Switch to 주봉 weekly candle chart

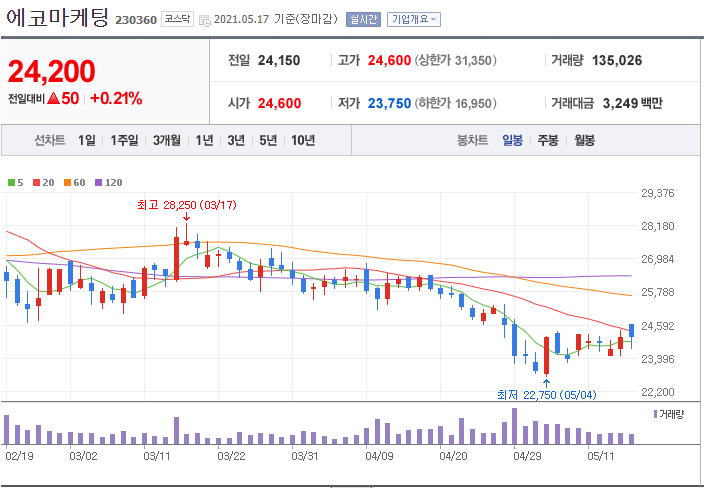click(x=548, y=141)
